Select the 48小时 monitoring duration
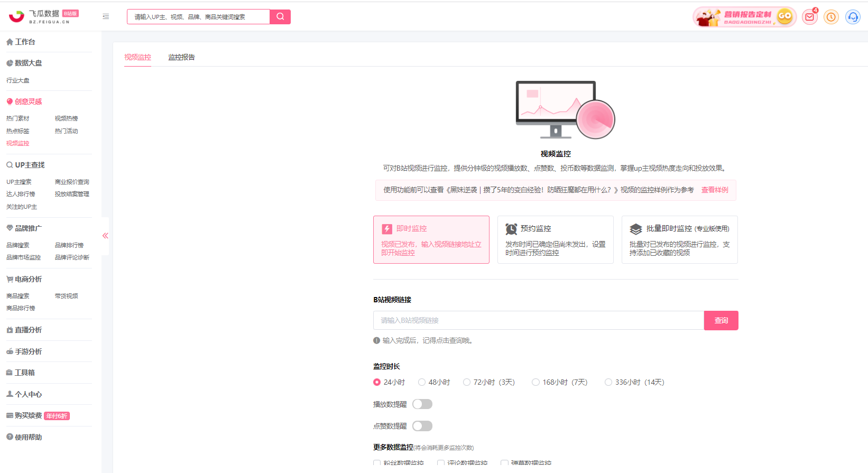 click(434, 382)
